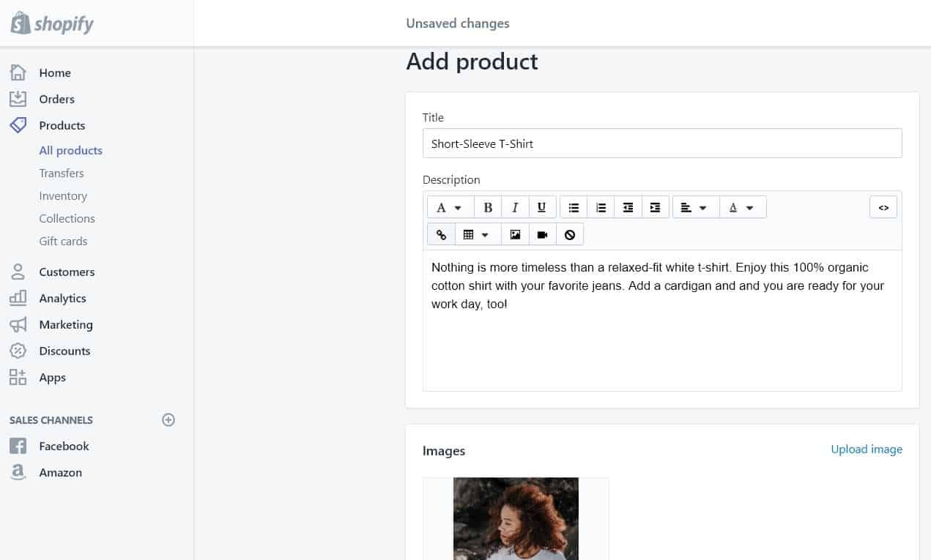This screenshot has height=560, width=931.
Task: Insert video into description
Action: click(x=543, y=234)
